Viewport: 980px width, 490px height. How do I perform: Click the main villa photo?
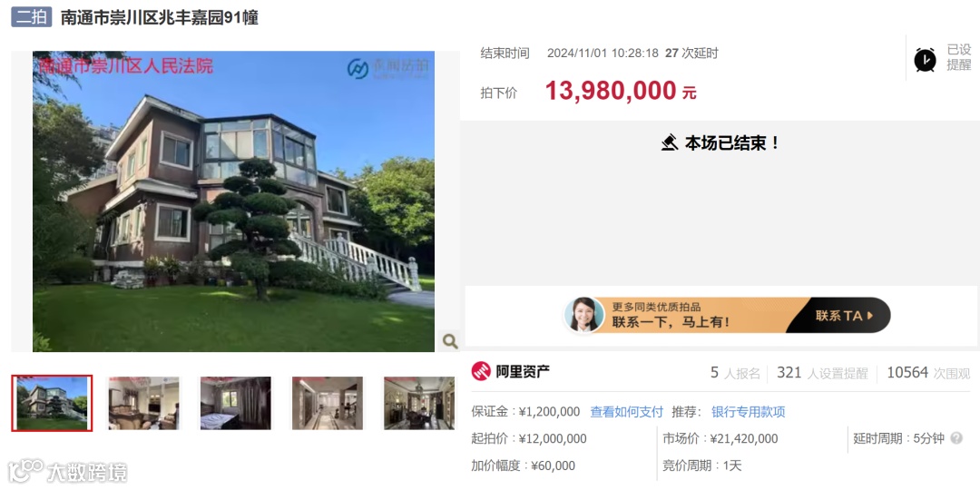coord(234,201)
